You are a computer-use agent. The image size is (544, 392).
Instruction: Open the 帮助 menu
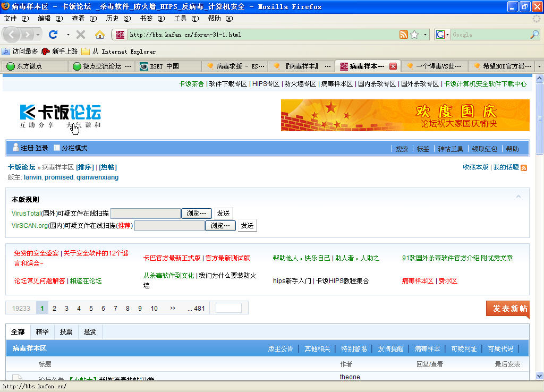(x=220, y=19)
